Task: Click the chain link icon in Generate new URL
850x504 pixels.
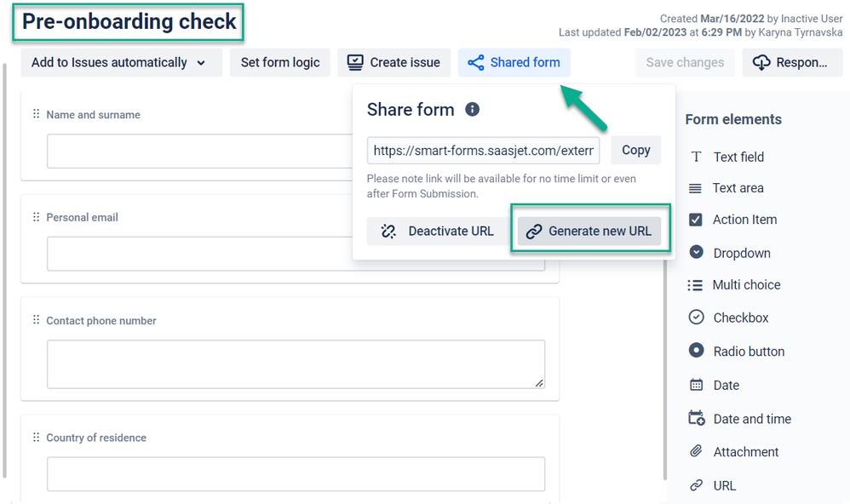Action: 534,232
